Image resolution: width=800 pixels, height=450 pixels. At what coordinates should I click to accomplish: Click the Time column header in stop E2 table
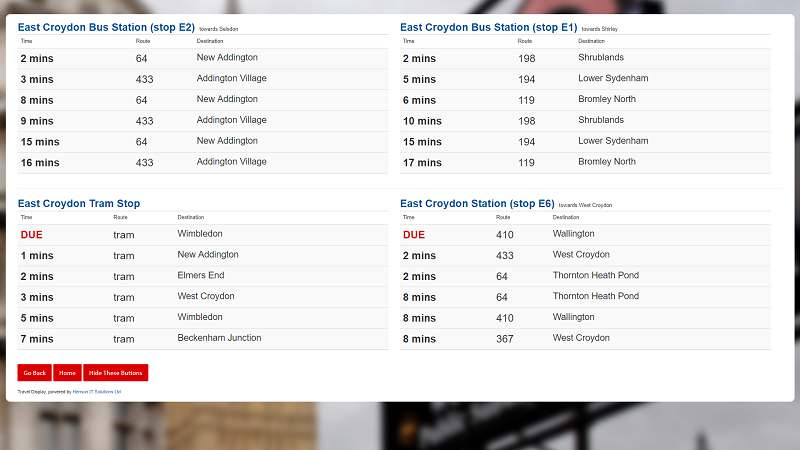point(26,41)
